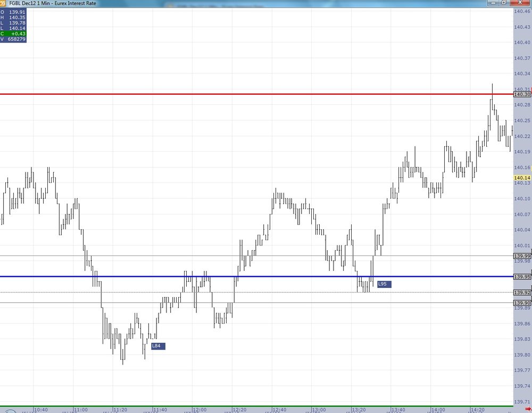The height and width of the screenshot is (413, 532).
Task: Click the chart application icon in title bar
Action: [3, 3]
